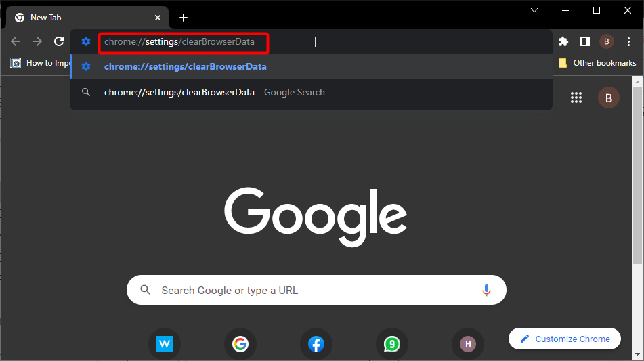Image resolution: width=644 pixels, height=361 pixels.
Task: Open the WhatsApp shortcut tile
Action: (x=392, y=344)
